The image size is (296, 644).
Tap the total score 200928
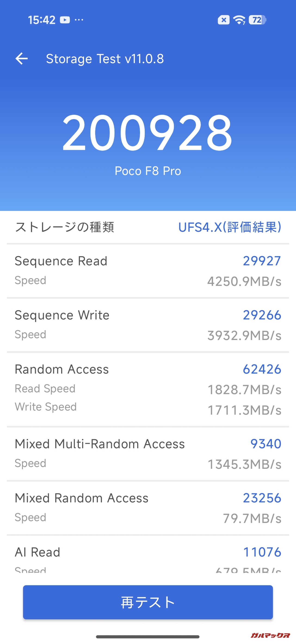[148, 133]
